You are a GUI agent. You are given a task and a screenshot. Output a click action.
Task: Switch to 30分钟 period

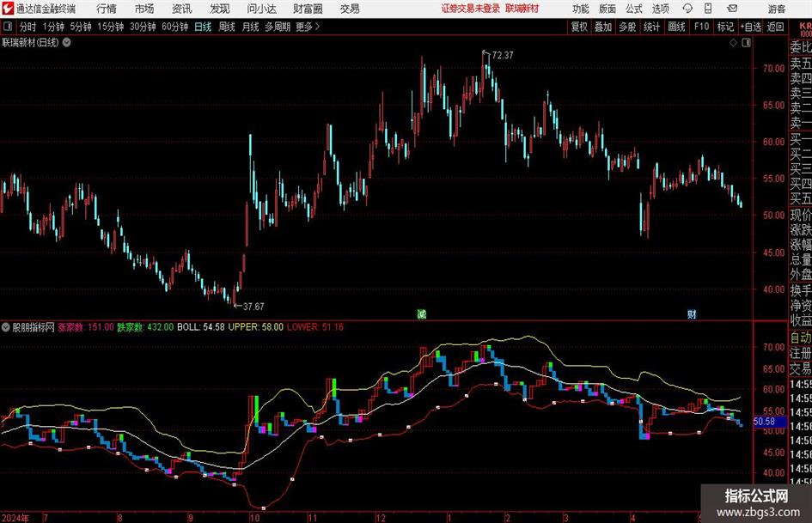(143, 27)
